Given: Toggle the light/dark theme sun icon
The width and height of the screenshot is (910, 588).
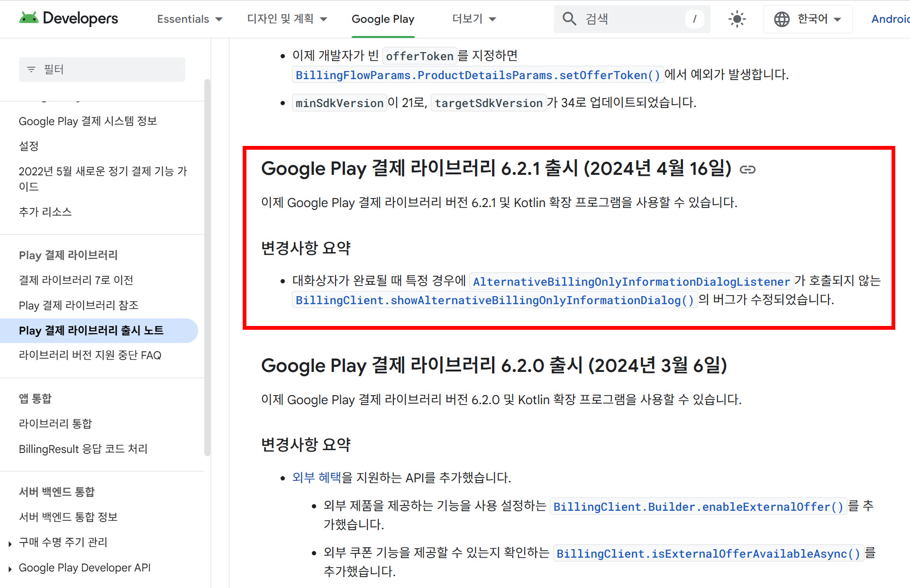Looking at the screenshot, I should pyautogui.click(x=737, y=19).
